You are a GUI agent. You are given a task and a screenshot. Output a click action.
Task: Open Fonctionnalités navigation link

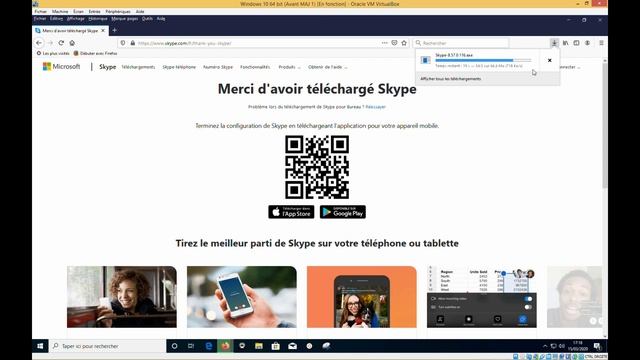(x=255, y=67)
